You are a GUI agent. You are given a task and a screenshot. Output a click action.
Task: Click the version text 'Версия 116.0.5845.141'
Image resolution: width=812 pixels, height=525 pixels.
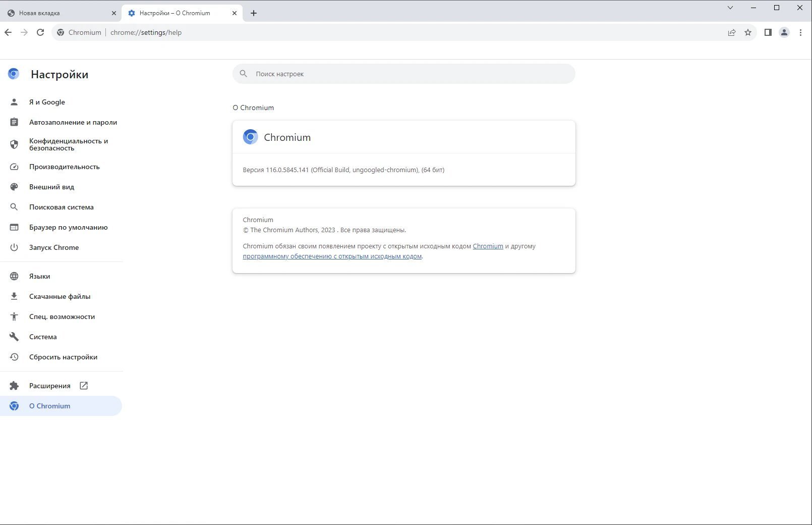[276, 170]
